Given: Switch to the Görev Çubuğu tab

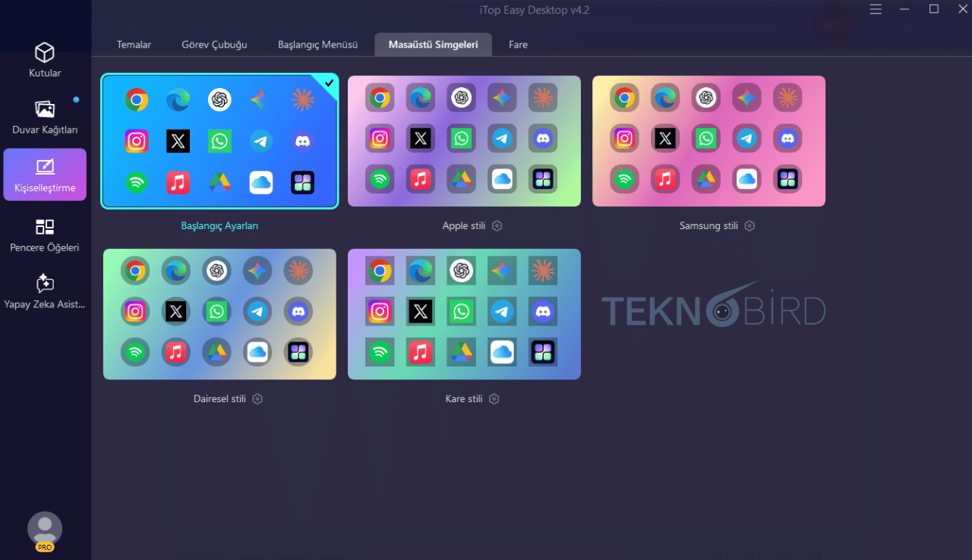Looking at the screenshot, I should click(x=214, y=45).
